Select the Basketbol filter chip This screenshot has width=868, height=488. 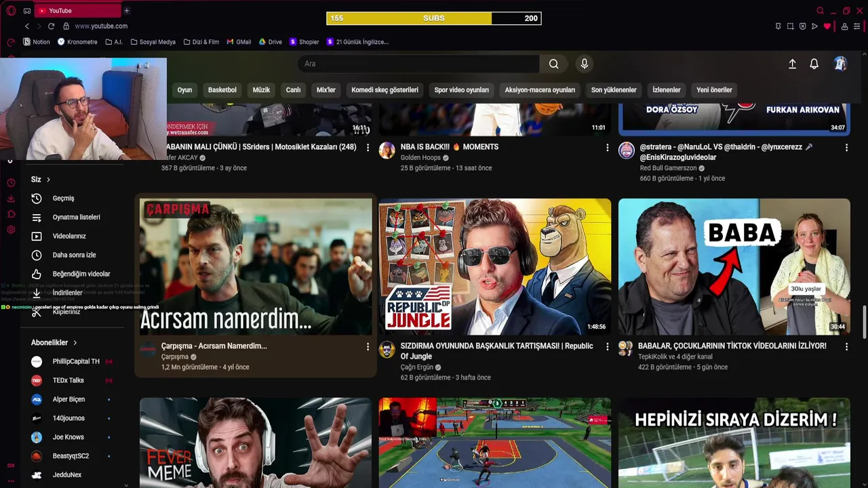coord(222,90)
